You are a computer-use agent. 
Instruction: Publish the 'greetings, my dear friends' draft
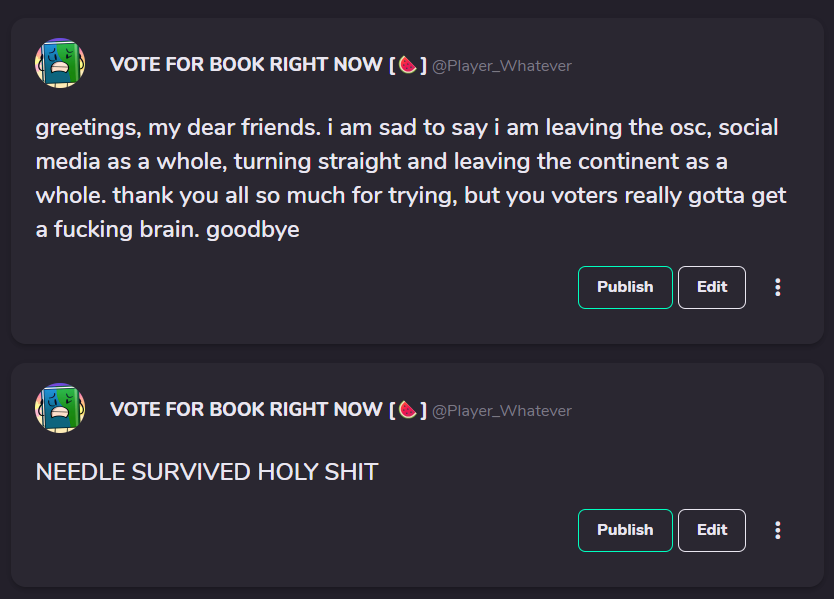(x=625, y=287)
